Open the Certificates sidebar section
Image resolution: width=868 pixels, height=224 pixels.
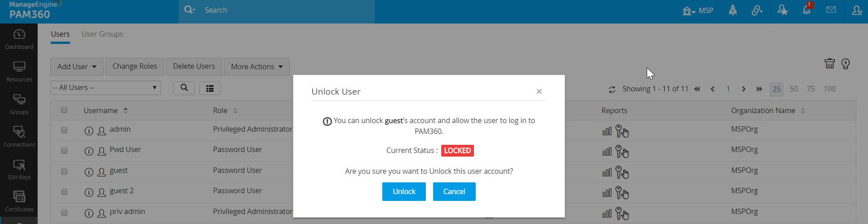[x=19, y=201]
